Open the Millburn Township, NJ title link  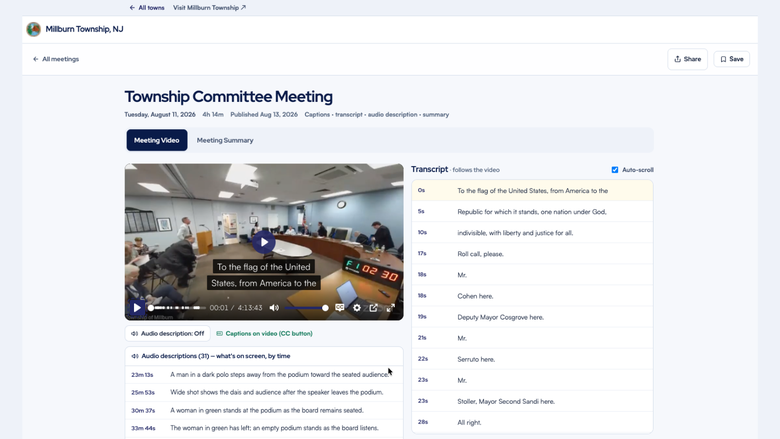[85, 29]
